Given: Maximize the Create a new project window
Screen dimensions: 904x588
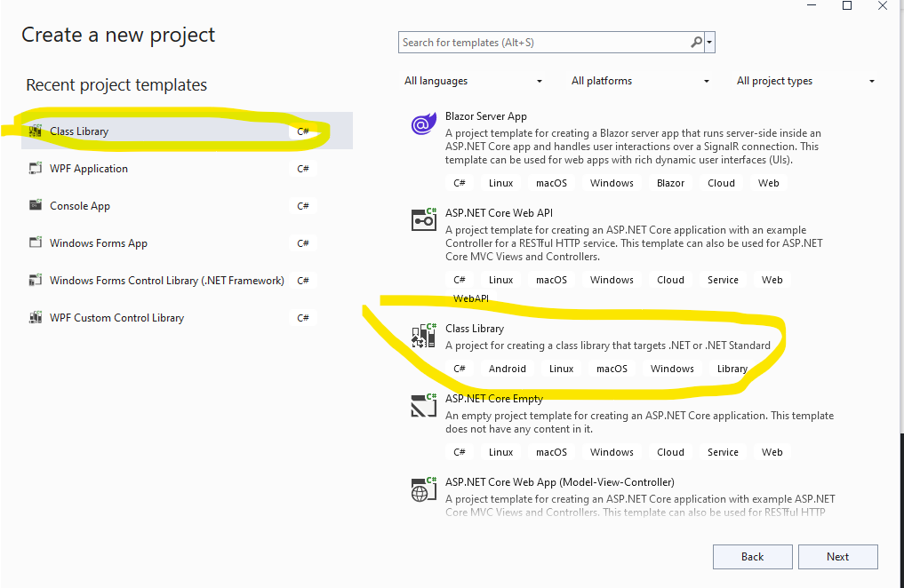Looking at the screenshot, I should [x=847, y=5].
